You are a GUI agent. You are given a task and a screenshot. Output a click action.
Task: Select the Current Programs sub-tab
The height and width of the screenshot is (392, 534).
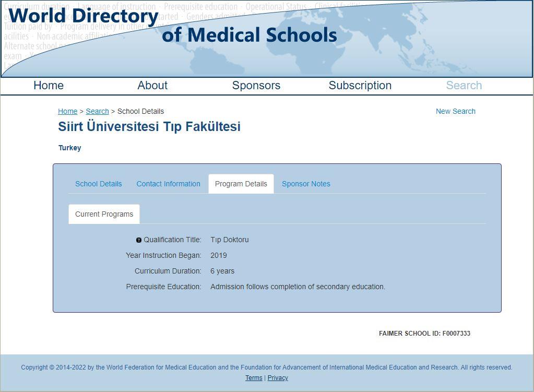pos(104,214)
